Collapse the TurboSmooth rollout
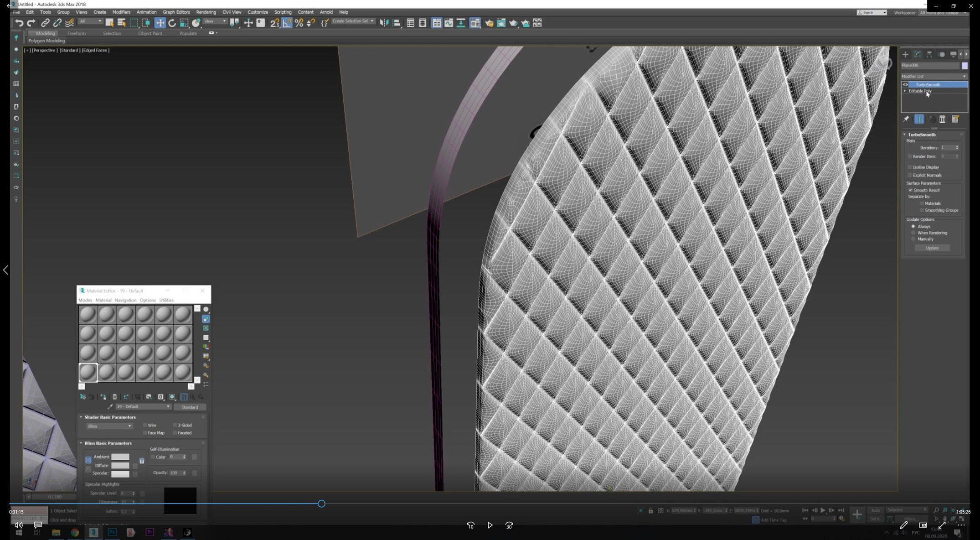This screenshot has height=540, width=980. tap(905, 135)
